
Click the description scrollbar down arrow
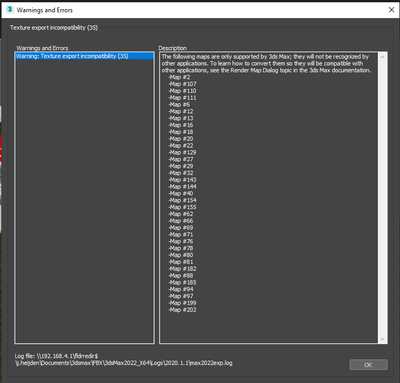pyautogui.click(x=382, y=339)
